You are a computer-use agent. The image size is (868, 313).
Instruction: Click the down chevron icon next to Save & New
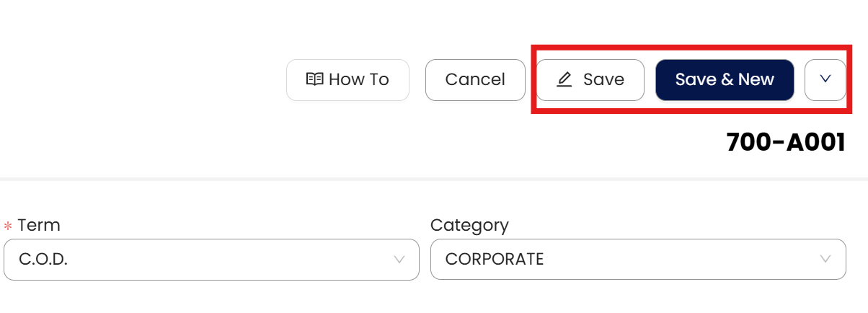[825, 79]
